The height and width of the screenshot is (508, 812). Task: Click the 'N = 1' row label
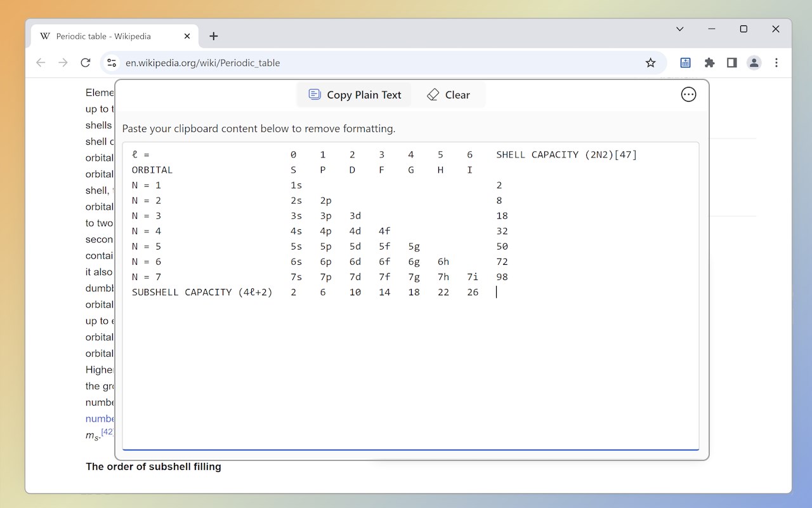[147, 185]
